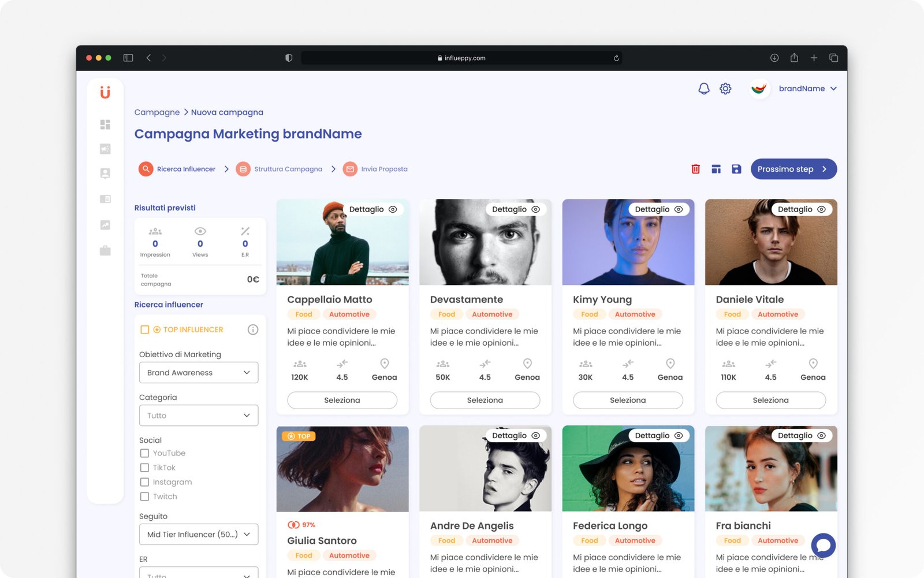The width and height of the screenshot is (924, 578).
Task: Click the save floppy disk icon
Action: (x=736, y=169)
